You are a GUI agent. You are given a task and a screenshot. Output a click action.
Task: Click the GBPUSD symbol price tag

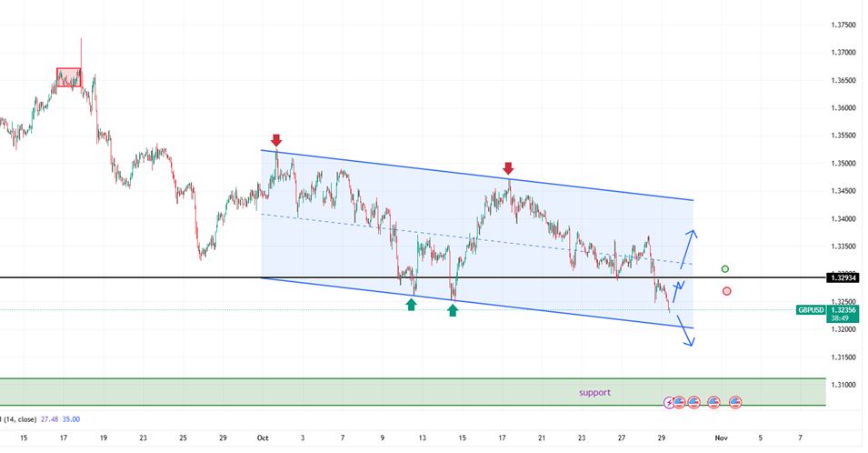(812, 310)
